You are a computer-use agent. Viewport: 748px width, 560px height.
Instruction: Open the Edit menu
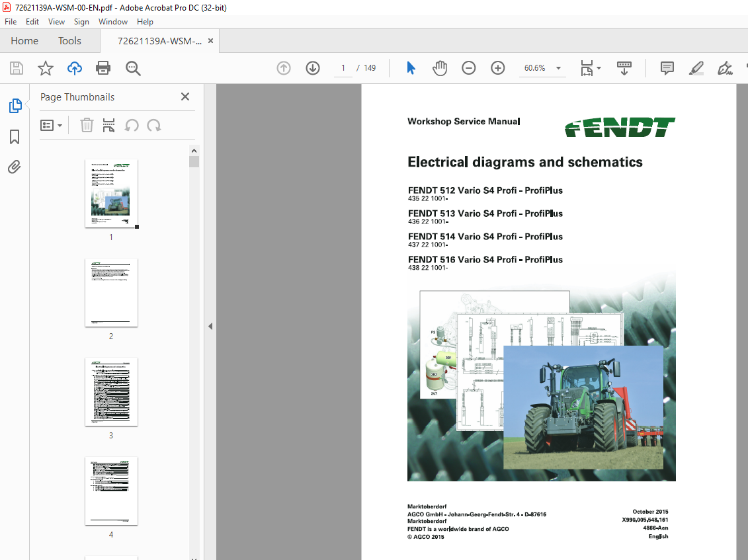(32, 22)
